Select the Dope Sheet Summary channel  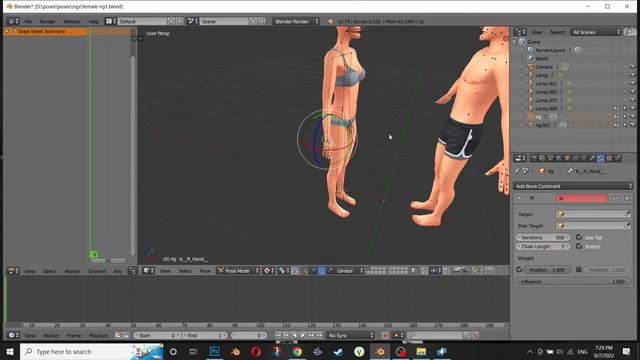coord(45,31)
